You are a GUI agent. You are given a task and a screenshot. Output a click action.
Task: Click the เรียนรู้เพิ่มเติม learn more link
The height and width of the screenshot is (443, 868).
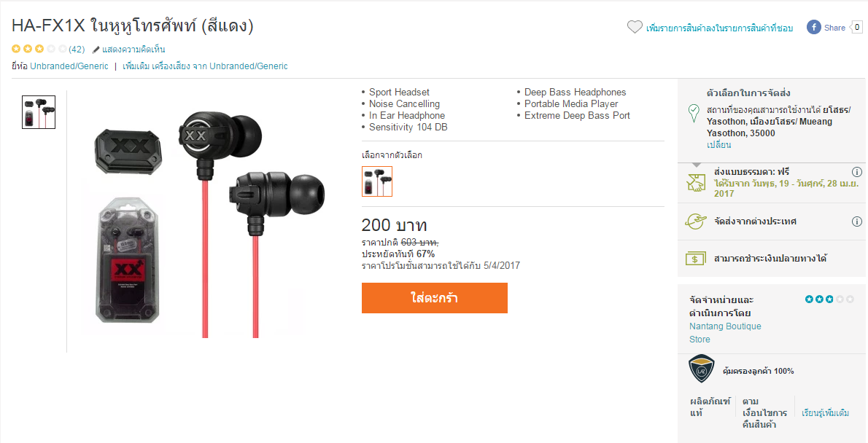(x=826, y=412)
